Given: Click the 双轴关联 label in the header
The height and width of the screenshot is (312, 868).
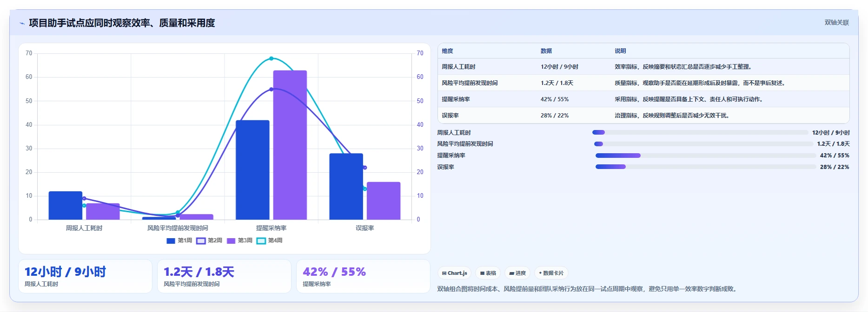Looking at the screenshot, I should click(836, 22).
